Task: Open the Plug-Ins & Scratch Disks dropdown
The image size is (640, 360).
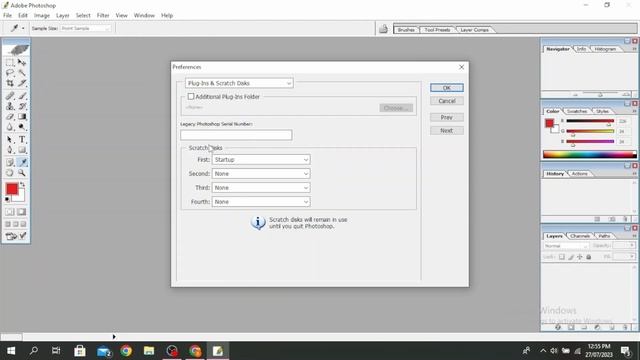Action: [239, 83]
